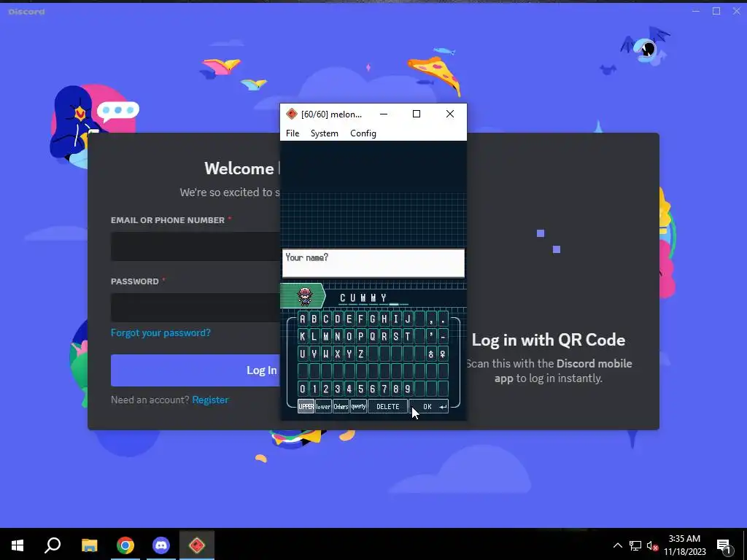Tap the digit 0 key
This screenshot has width=747, height=560.
303,389
